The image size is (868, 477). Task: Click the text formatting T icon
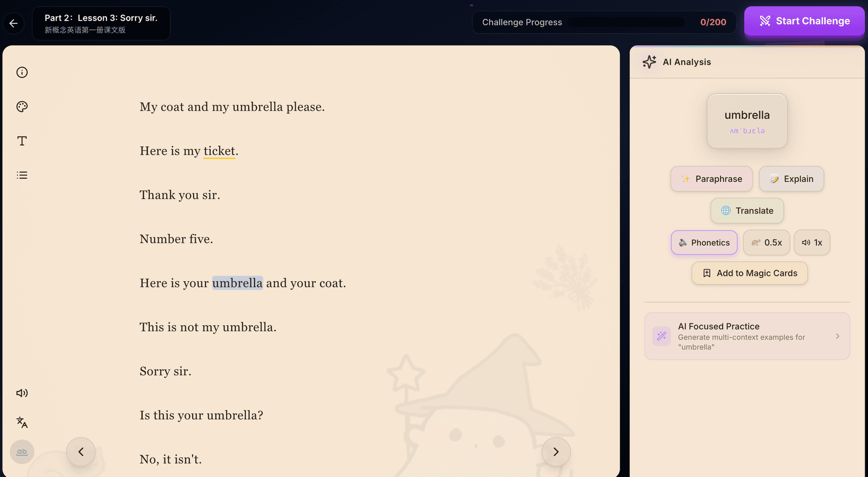[22, 140]
